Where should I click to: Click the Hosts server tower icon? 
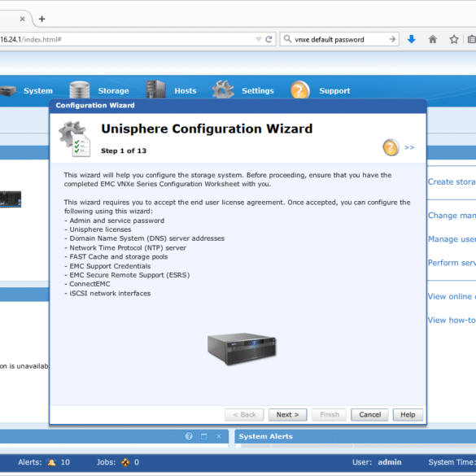click(x=155, y=90)
